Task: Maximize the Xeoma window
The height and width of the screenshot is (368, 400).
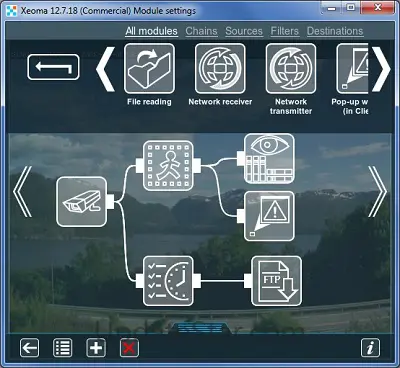Action: pyautogui.click(x=351, y=8)
